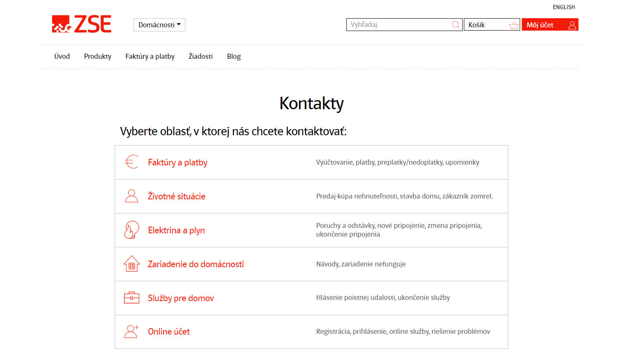Click the person icon beside Životné situácie
Image resolution: width=624 pixels, height=364 pixels.
pos(132,196)
